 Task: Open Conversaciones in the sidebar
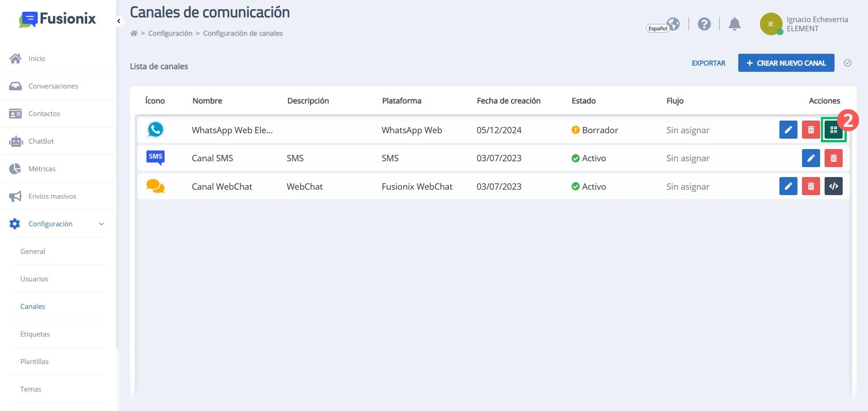coord(58,86)
